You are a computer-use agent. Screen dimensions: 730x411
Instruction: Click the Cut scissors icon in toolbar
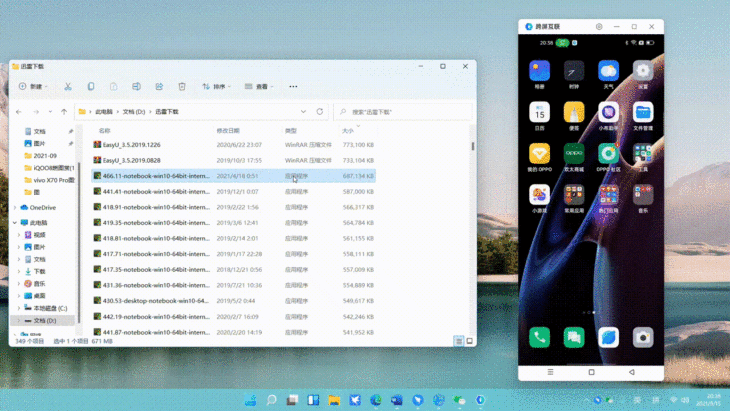[68, 87]
